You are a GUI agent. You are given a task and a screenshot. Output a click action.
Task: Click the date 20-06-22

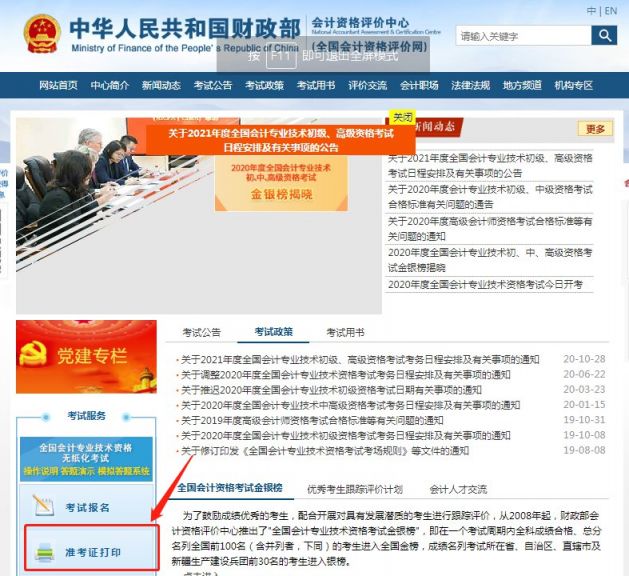[584, 374]
